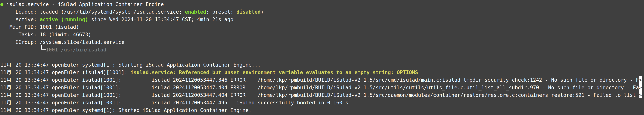Click the green status dot before isulad.service
The width and height of the screenshot is (644, 115).
[2, 5]
